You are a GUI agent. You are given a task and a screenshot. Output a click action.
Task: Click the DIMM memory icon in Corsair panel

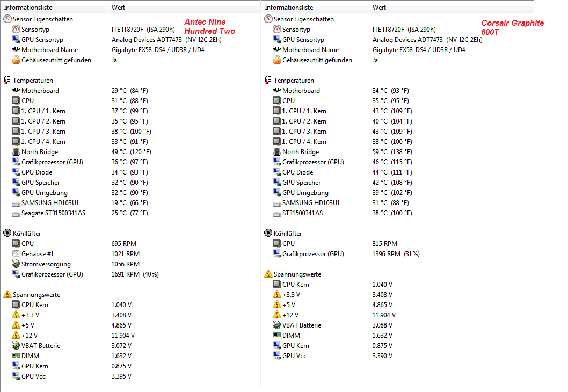click(277, 336)
